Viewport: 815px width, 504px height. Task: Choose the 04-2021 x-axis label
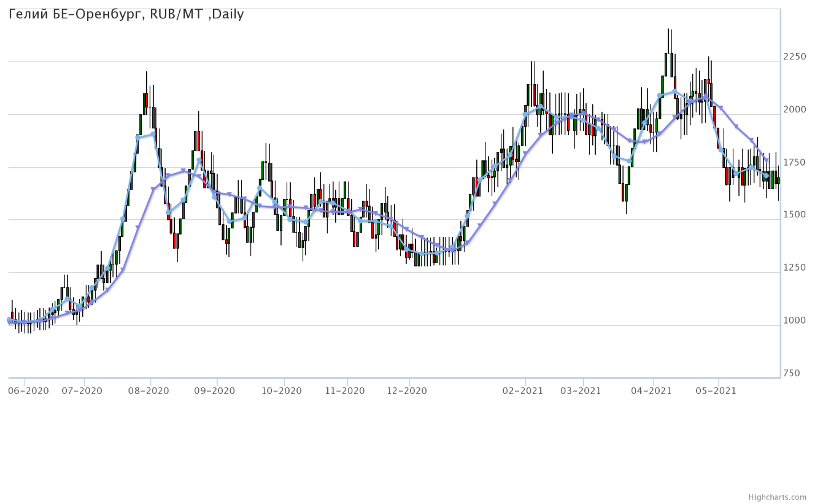tap(651, 391)
